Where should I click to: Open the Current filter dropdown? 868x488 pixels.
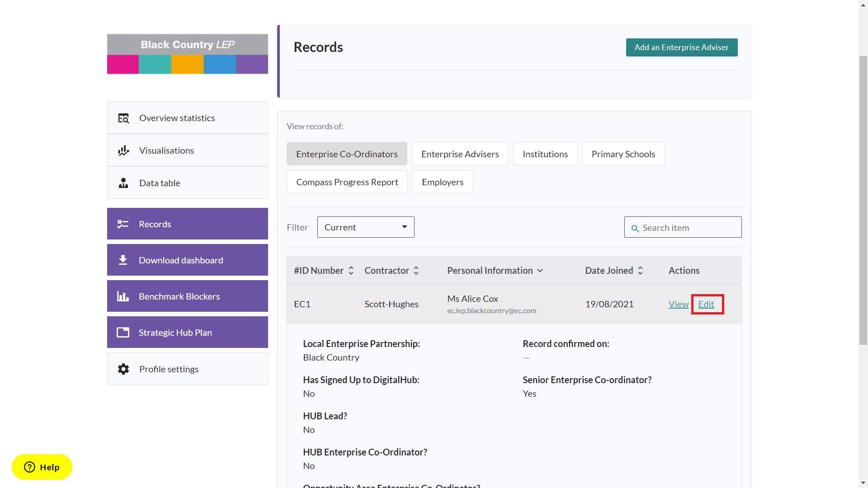366,227
